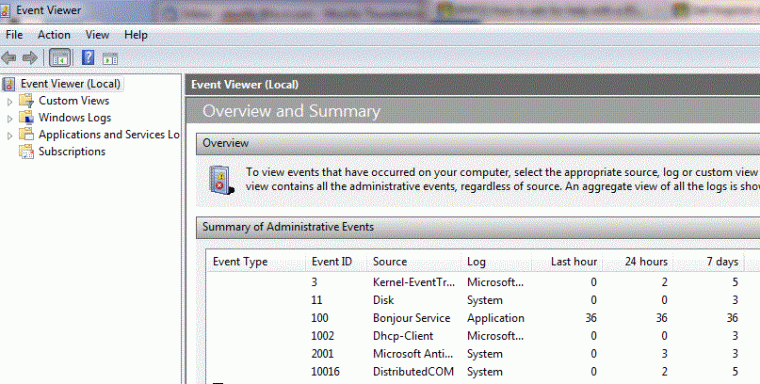760x384 pixels.
Task: Select the DistributedCOM source row
Action: coord(413,372)
